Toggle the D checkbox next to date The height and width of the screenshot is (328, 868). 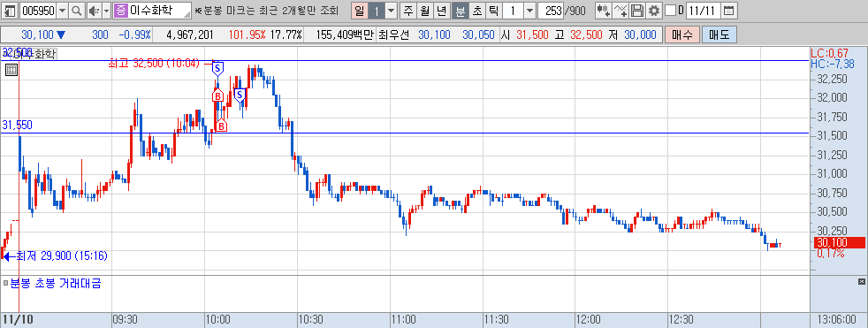coord(670,11)
